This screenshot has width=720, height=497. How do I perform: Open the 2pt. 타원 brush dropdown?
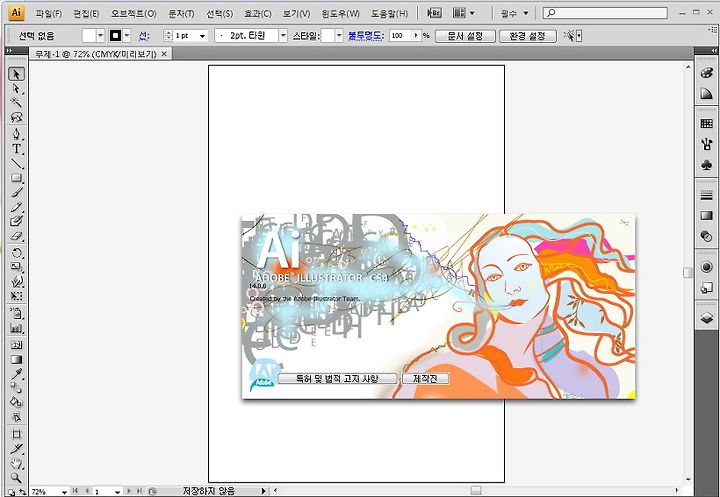coord(283,35)
